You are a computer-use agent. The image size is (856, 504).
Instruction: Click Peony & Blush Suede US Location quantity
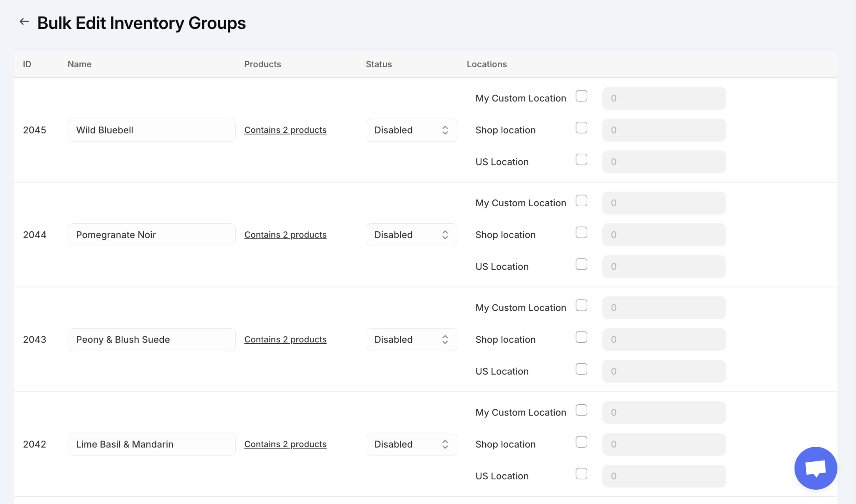click(x=664, y=372)
